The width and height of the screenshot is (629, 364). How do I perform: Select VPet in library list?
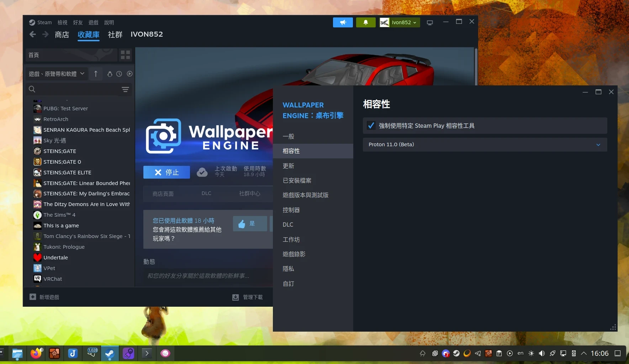coord(49,268)
